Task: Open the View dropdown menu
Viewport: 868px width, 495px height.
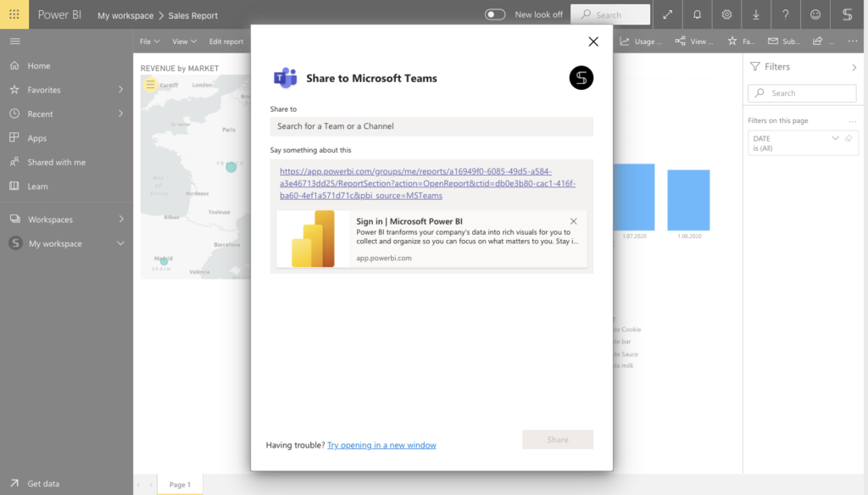Action: point(184,42)
